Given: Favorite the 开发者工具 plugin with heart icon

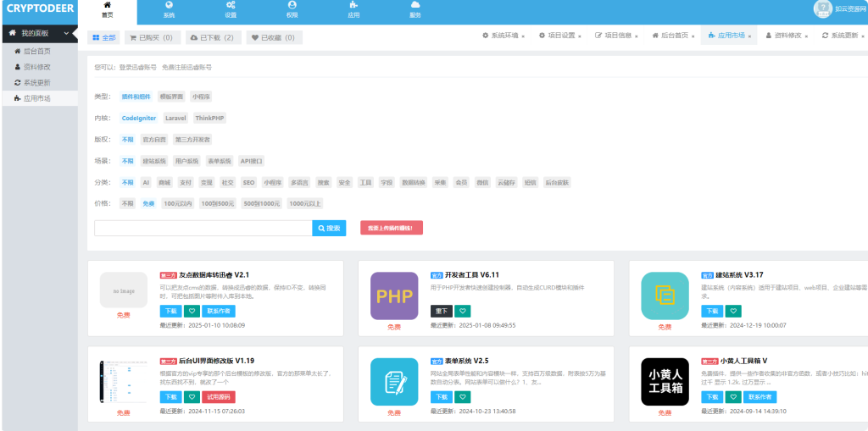Looking at the screenshot, I should [462, 311].
